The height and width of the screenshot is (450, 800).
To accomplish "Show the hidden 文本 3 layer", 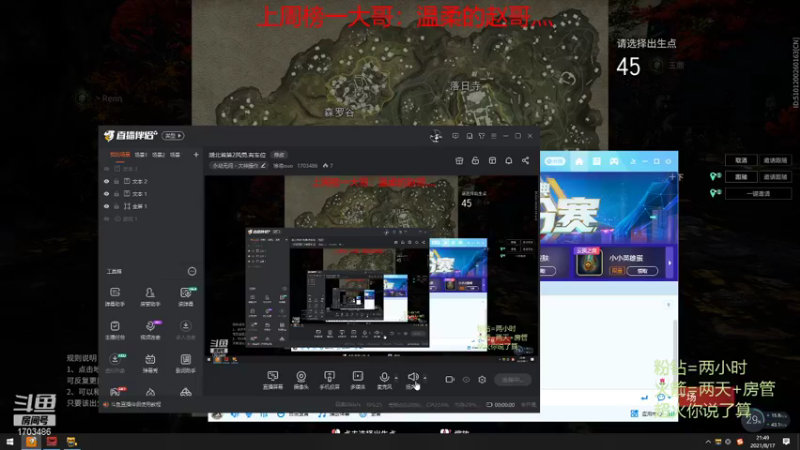I will tap(106, 169).
